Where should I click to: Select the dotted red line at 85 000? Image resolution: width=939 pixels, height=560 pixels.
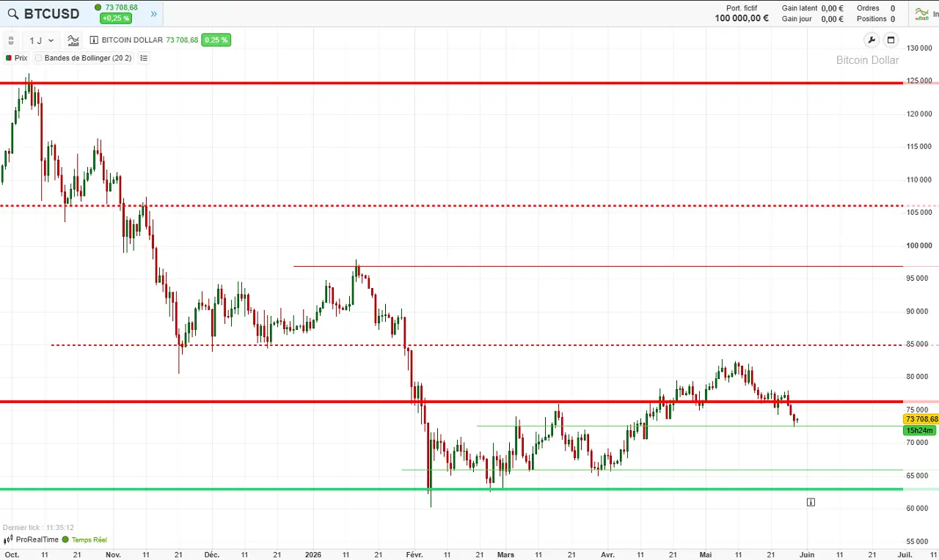477,345
